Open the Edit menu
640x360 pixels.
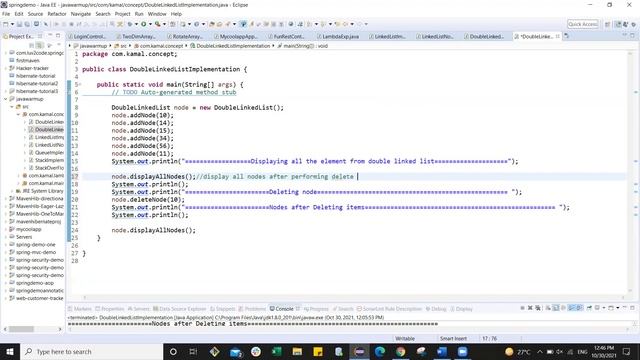click(x=19, y=14)
